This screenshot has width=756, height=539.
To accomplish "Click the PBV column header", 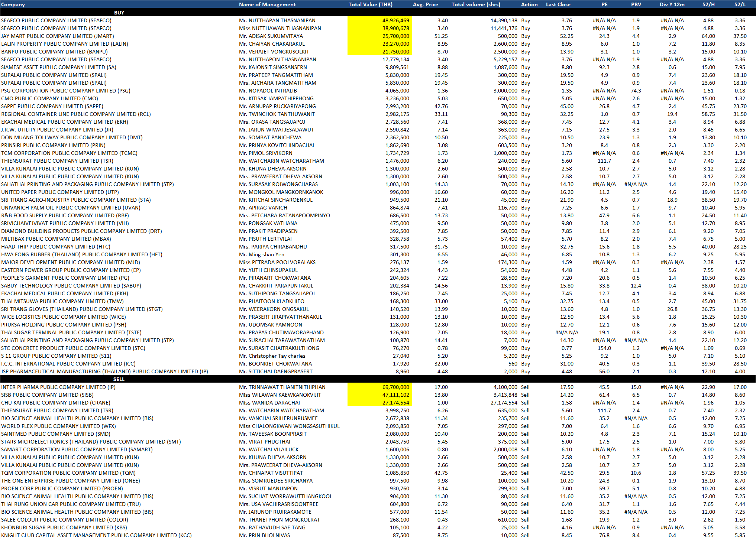I will [636, 4].
